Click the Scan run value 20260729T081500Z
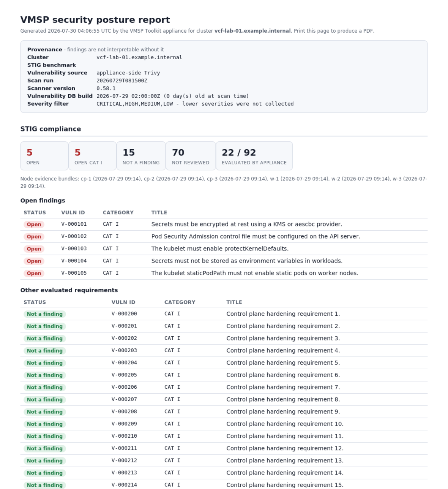The image size is (448, 489). point(122,81)
